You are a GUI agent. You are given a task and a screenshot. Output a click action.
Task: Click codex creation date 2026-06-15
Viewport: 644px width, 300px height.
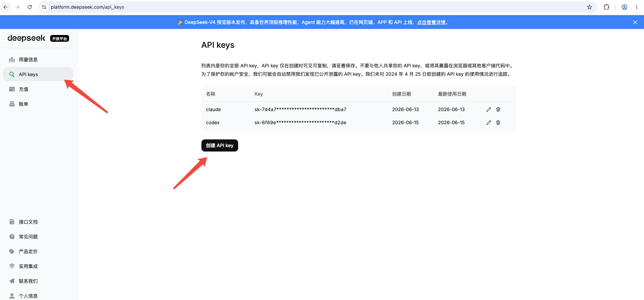point(405,123)
